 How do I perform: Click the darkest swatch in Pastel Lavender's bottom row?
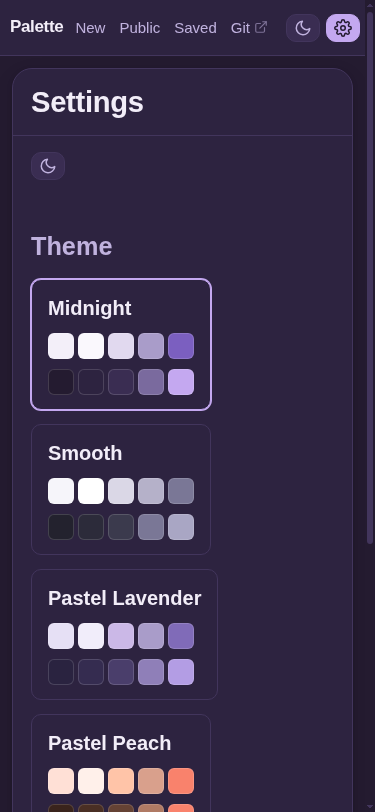pos(61,672)
